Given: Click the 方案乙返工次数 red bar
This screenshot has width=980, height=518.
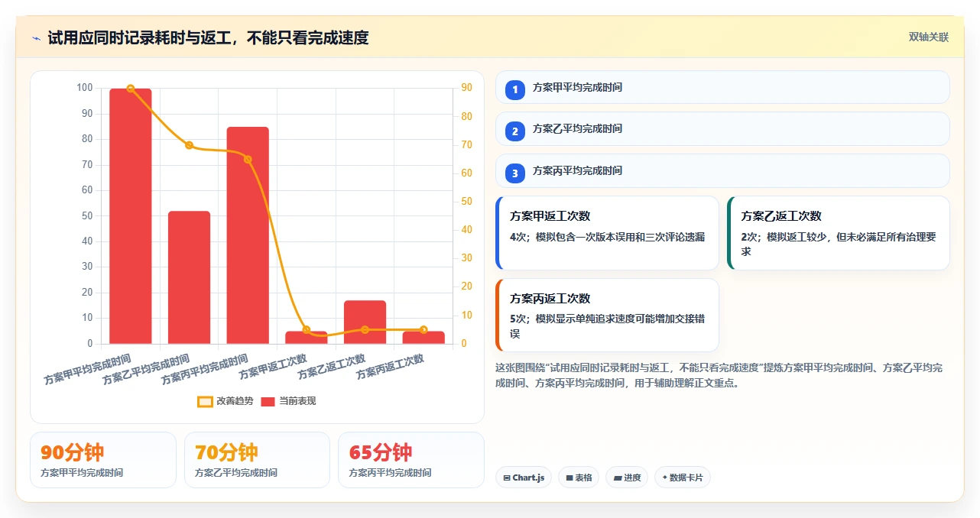Looking at the screenshot, I should click(365, 322).
